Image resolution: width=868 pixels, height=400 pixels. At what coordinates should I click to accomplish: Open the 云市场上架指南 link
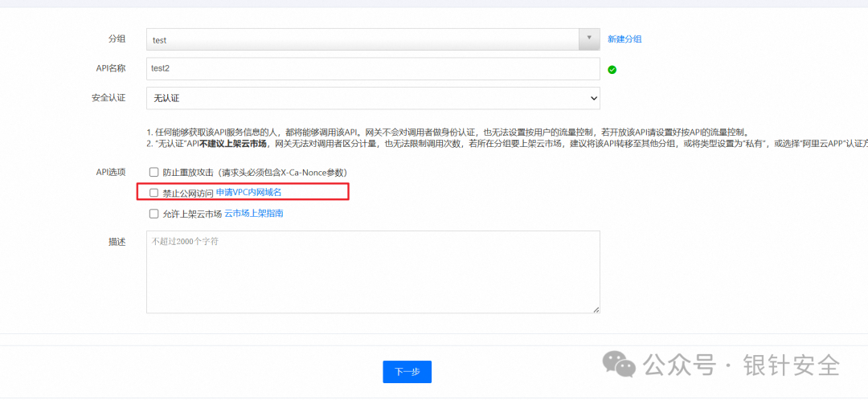pyautogui.click(x=254, y=213)
